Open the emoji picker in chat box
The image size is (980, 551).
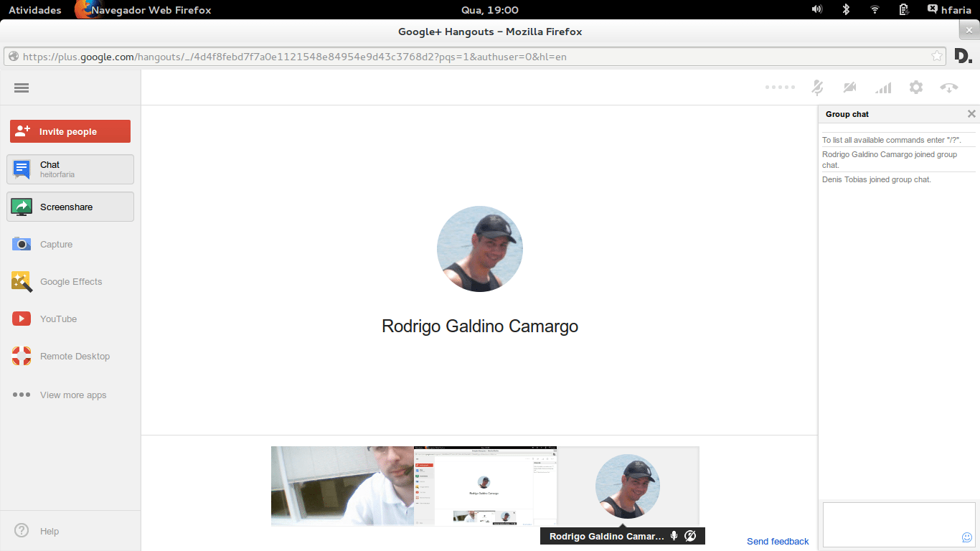tap(966, 537)
